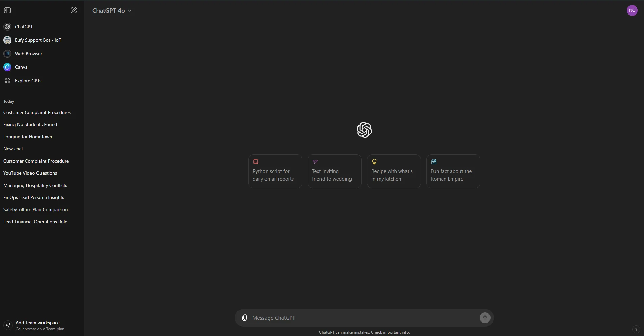The height and width of the screenshot is (336, 644).
Task: Click the central OpenAI logo
Action: tap(364, 130)
